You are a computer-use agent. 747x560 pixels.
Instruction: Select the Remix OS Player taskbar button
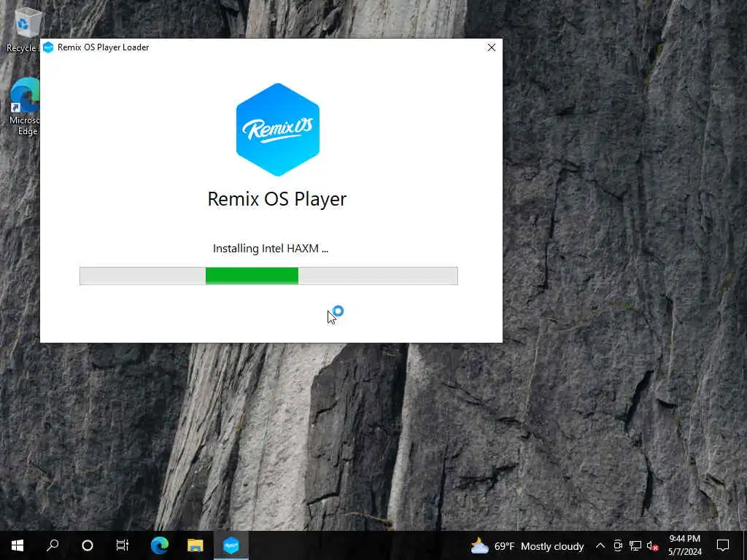click(231, 545)
